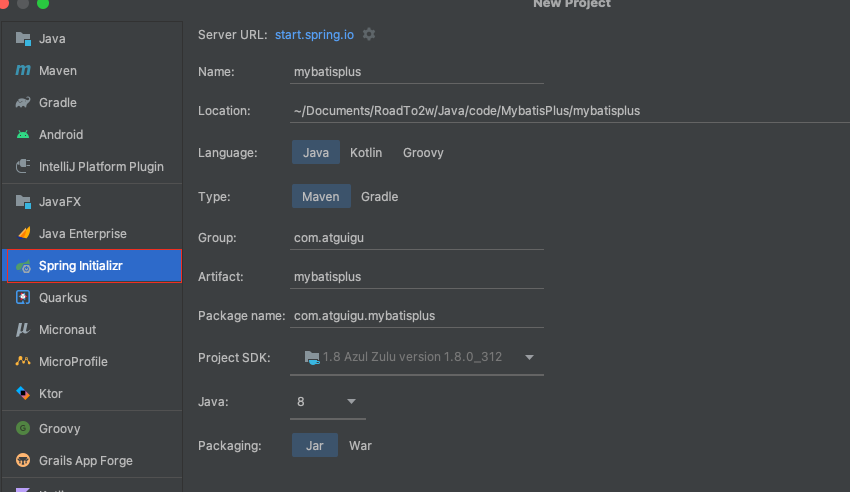Choose the Maven icon in sidebar
The width and height of the screenshot is (850, 492).
23,70
